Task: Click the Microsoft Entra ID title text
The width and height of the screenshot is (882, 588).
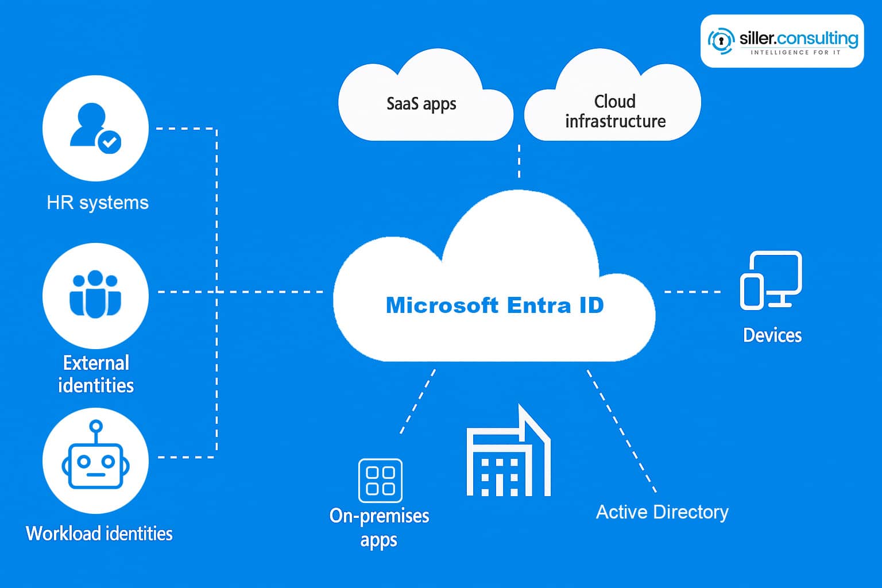Action: tap(494, 305)
